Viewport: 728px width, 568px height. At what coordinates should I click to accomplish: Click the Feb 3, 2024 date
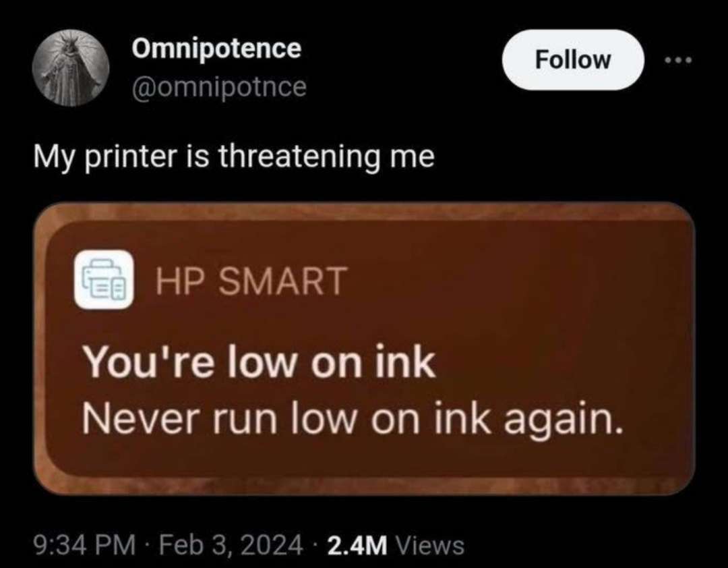click(x=231, y=545)
